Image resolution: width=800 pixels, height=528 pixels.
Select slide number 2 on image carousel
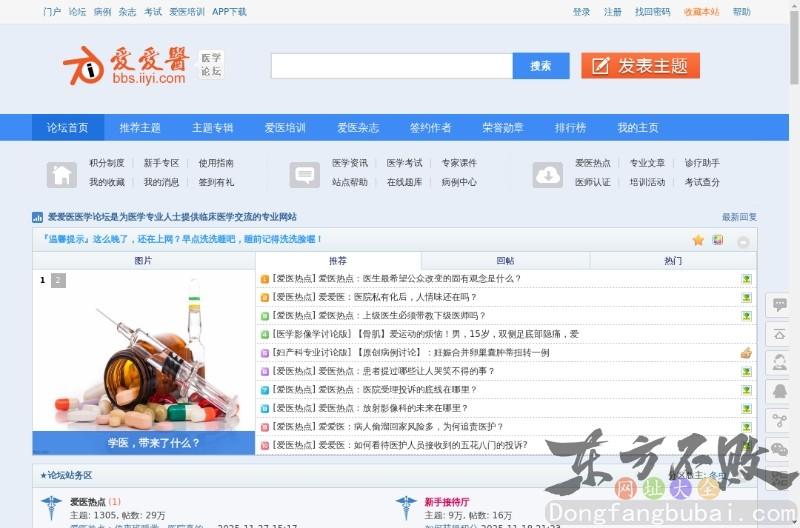[x=58, y=280]
